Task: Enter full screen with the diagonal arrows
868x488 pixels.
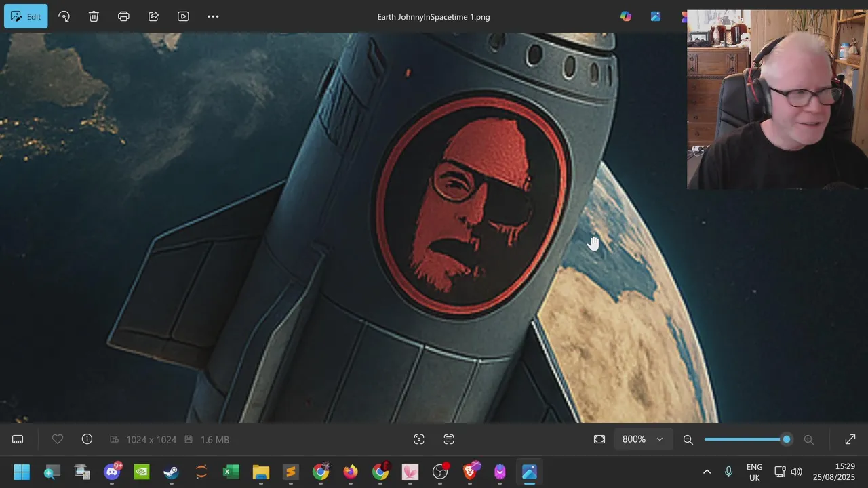Action: click(x=850, y=439)
